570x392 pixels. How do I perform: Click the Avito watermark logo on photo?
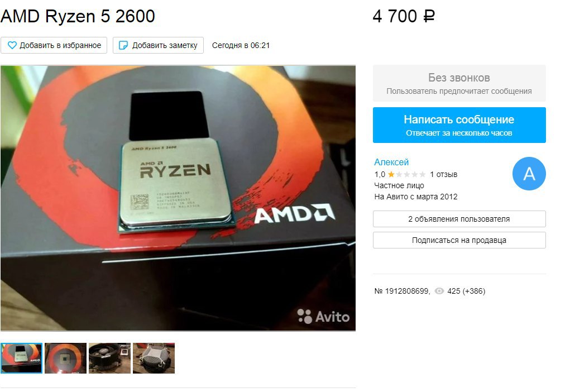coord(323,317)
